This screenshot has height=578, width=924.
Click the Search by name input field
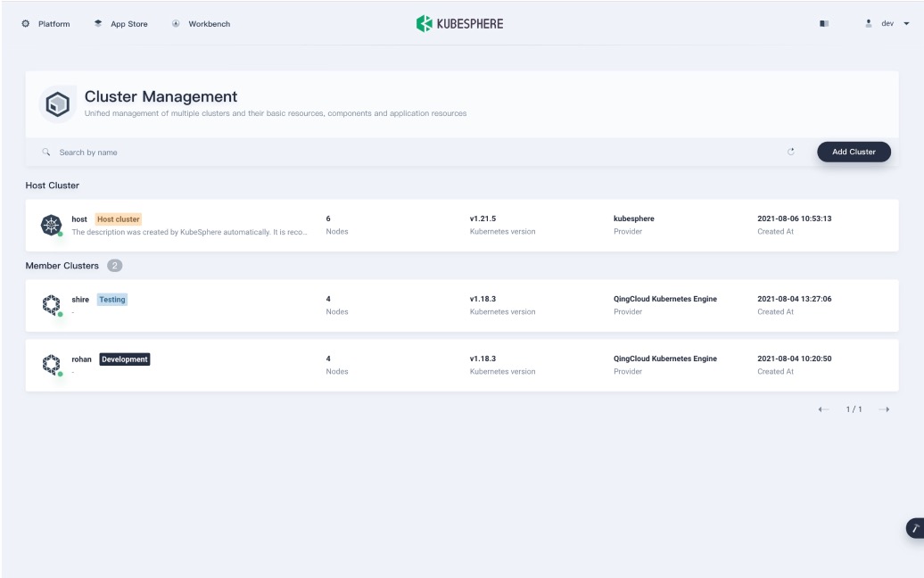[x=268, y=152]
